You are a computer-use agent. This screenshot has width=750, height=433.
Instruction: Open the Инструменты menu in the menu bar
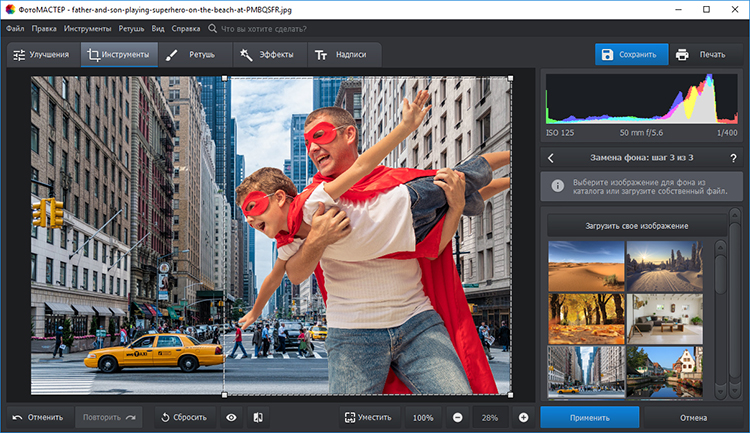tap(89, 29)
